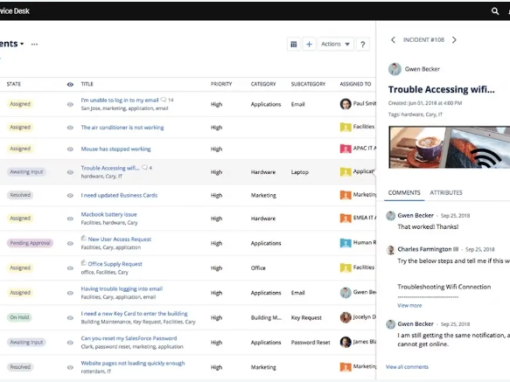Go to previous incident with left arrow
Viewport: 510px width, 382px height.
tap(393, 40)
